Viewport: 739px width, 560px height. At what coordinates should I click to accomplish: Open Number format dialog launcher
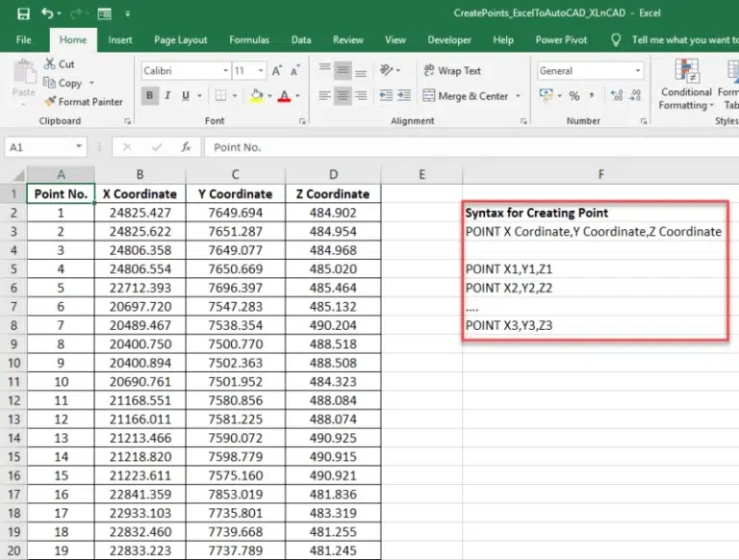tap(644, 121)
